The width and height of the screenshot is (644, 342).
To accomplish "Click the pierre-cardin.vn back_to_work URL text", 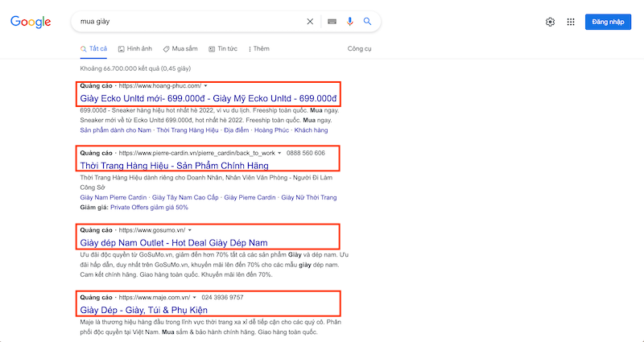I will (197, 153).
